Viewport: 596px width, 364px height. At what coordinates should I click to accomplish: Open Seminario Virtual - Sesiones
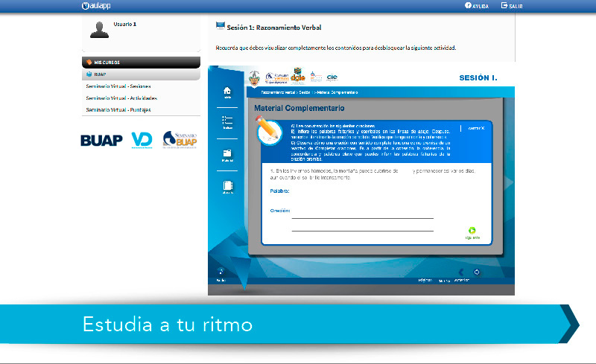[x=118, y=86]
